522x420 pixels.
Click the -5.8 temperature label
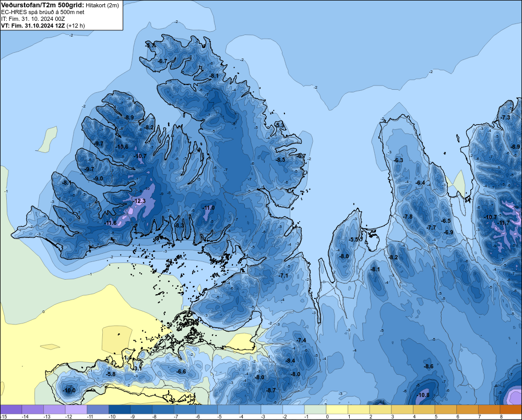(111, 374)
